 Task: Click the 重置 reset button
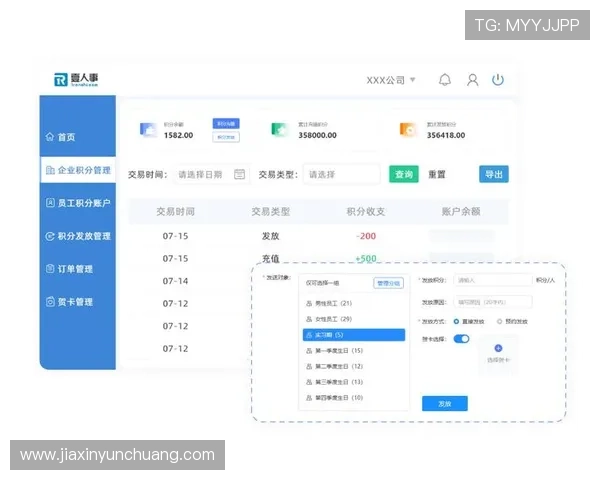437,175
